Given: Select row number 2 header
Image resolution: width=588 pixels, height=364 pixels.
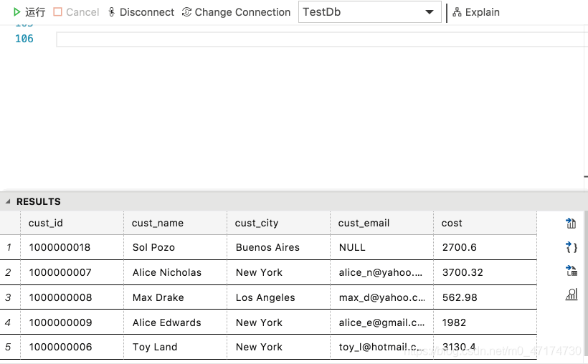Looking at the screenshot, I should [10, 272].
